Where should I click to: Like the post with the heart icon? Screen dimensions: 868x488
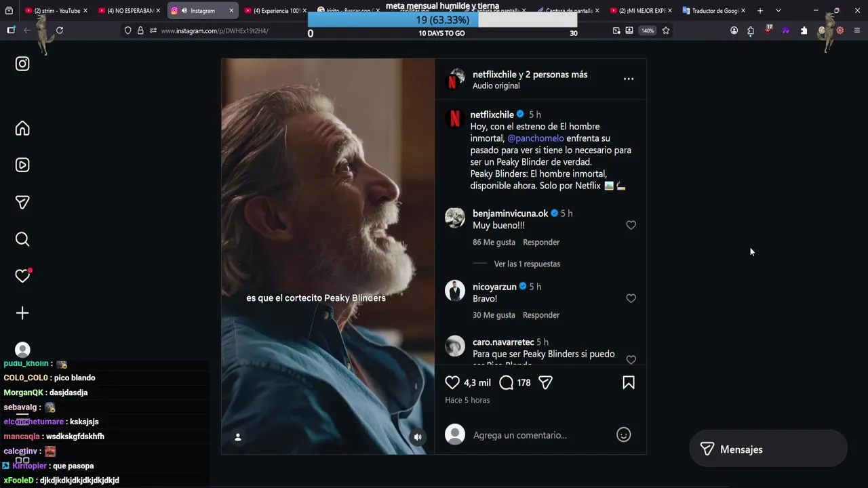(452, 382)
